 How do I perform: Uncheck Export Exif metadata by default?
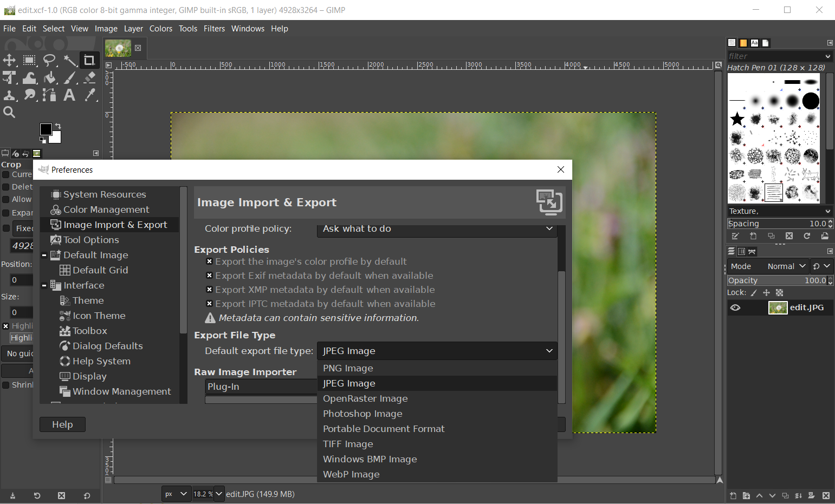210,276
